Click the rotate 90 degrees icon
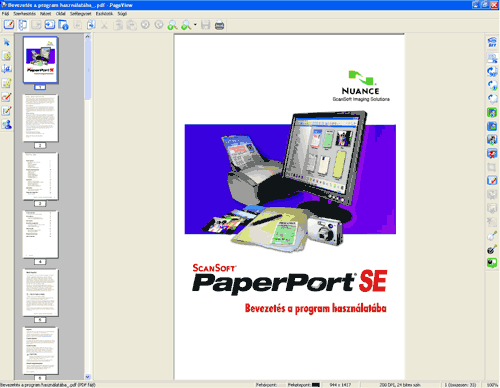 492,72
